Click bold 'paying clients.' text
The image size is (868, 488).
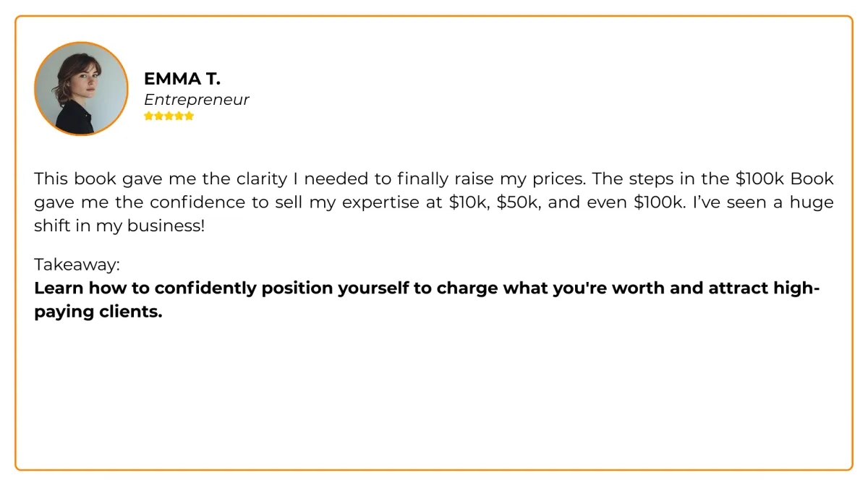tap(98, 312)
